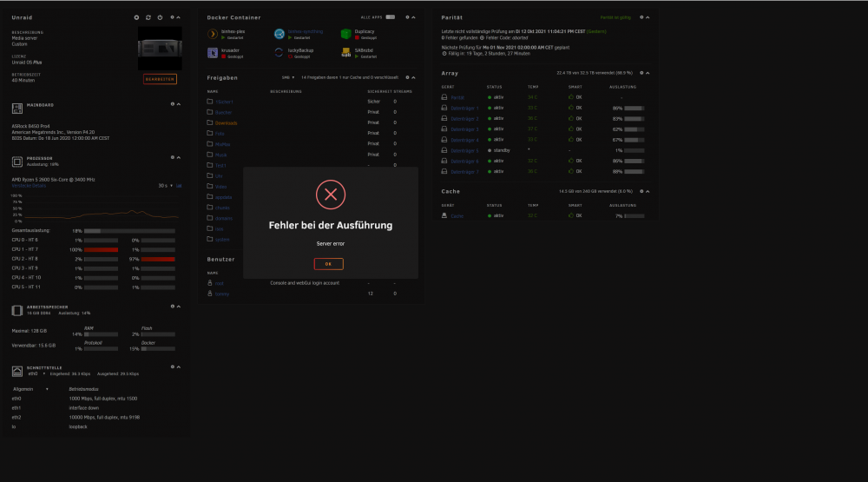Screen dimensions: 868x482
Task: Click the RAM usage bar
Action: [101, 334]
